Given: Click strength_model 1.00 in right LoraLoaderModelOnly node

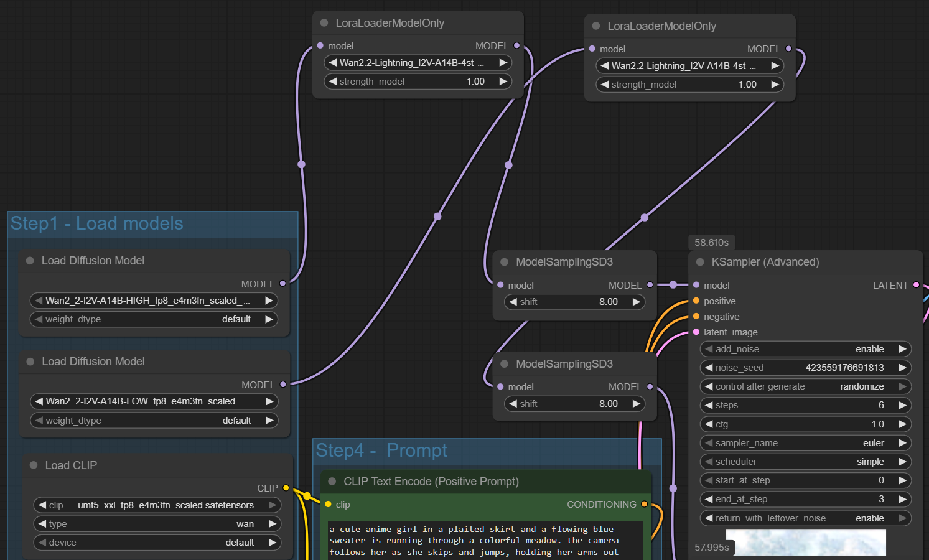Looking at the screenshot, I should point(747,85).
